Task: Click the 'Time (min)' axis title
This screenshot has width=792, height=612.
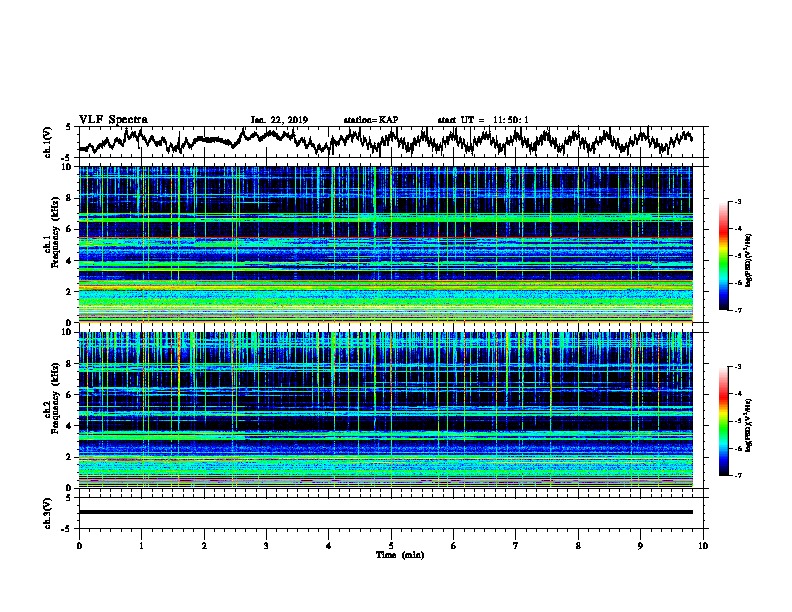Action: (x=400, y=555)
